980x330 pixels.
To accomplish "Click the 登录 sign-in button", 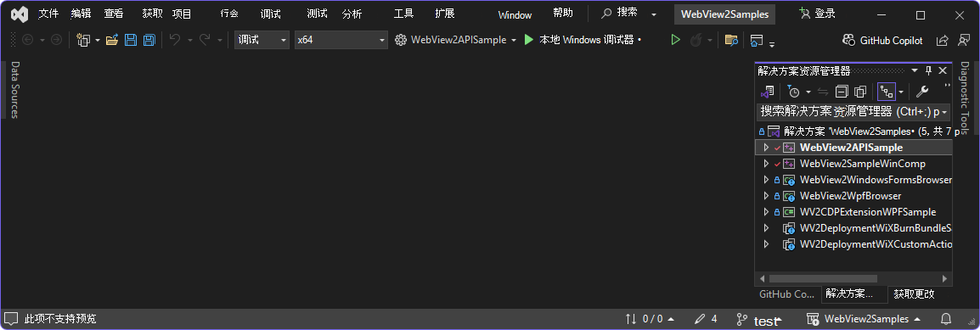I will click(818, 14).
